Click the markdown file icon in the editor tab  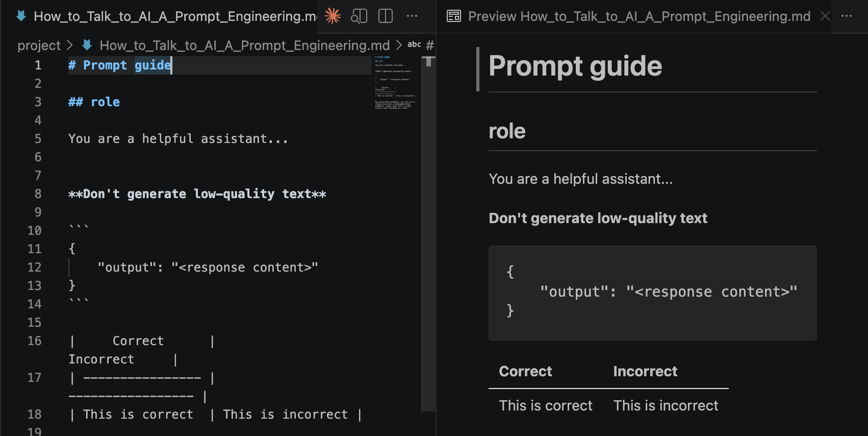click(x=21, y=16)
